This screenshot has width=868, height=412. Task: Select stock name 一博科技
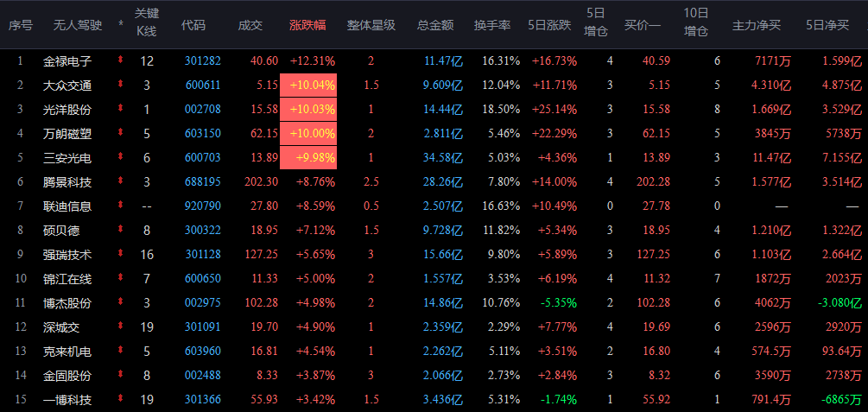(67, 399)
